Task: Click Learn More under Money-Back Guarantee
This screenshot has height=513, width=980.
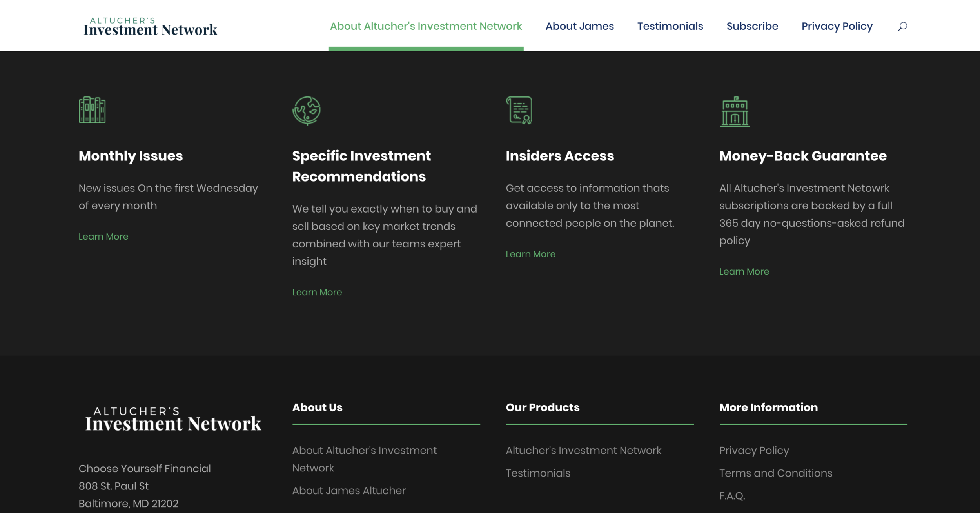Action: pos(744,271)
